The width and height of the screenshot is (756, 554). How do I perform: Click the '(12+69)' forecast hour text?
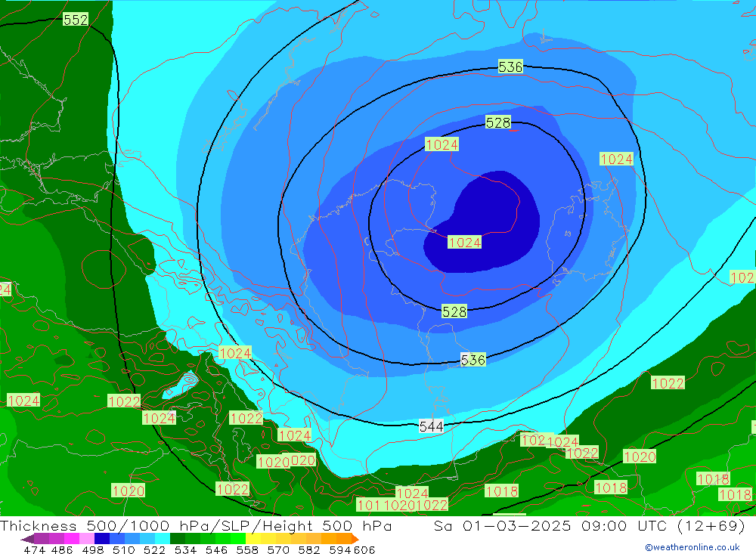point(711,525)
